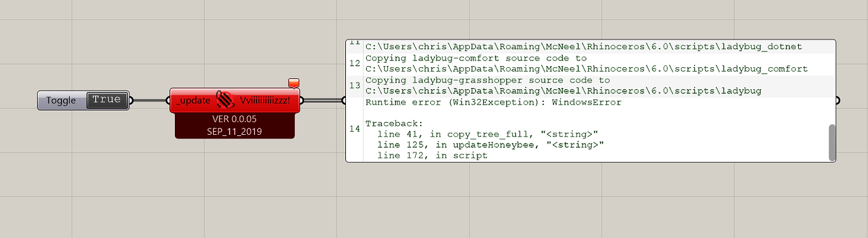Click traceback entry line 41 in copy_tree_full
This screenshot has height=238, width=868.
(487, 134)
